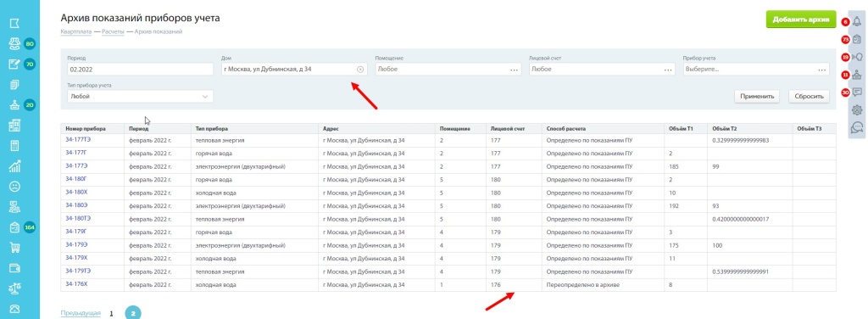The width and height of the screenshot is (868, 319).
Task: Expand Тип прибора учета dropdown
Action: 205,97
